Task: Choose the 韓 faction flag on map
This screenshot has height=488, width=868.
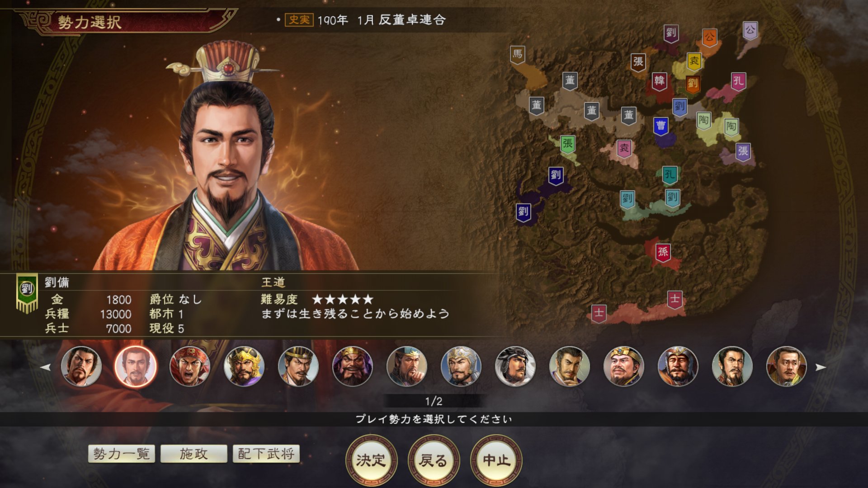Action: (x=660, y=81)
